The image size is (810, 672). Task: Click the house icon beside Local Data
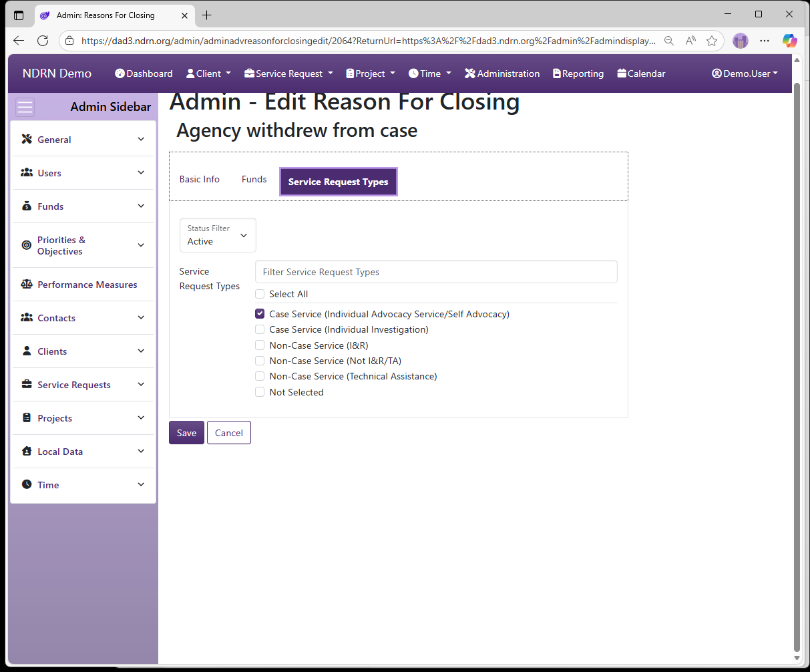pos(27,451)
